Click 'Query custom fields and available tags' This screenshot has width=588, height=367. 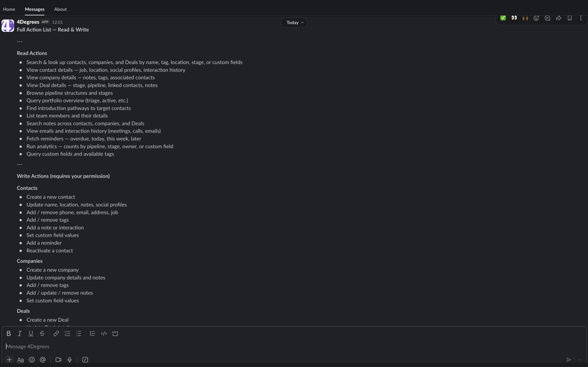click(70, 154)
